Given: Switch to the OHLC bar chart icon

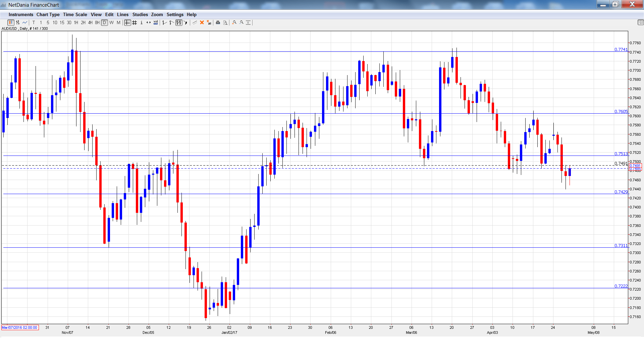Looking at the screenshot, I should (x=18, y=22).
